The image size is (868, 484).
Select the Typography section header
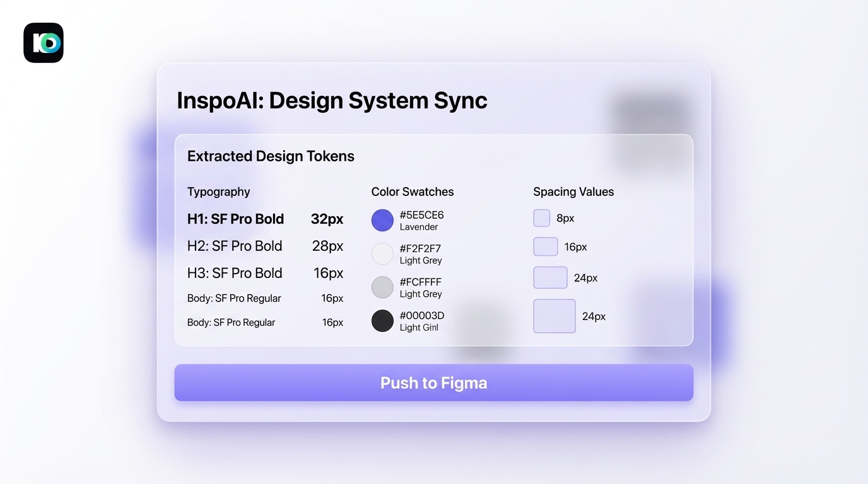218,192
